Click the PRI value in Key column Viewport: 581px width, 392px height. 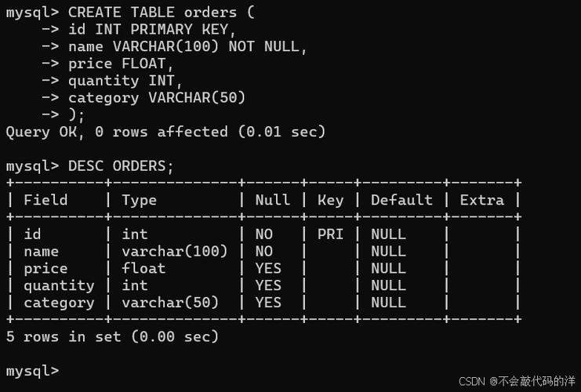(x=330, y=234)
